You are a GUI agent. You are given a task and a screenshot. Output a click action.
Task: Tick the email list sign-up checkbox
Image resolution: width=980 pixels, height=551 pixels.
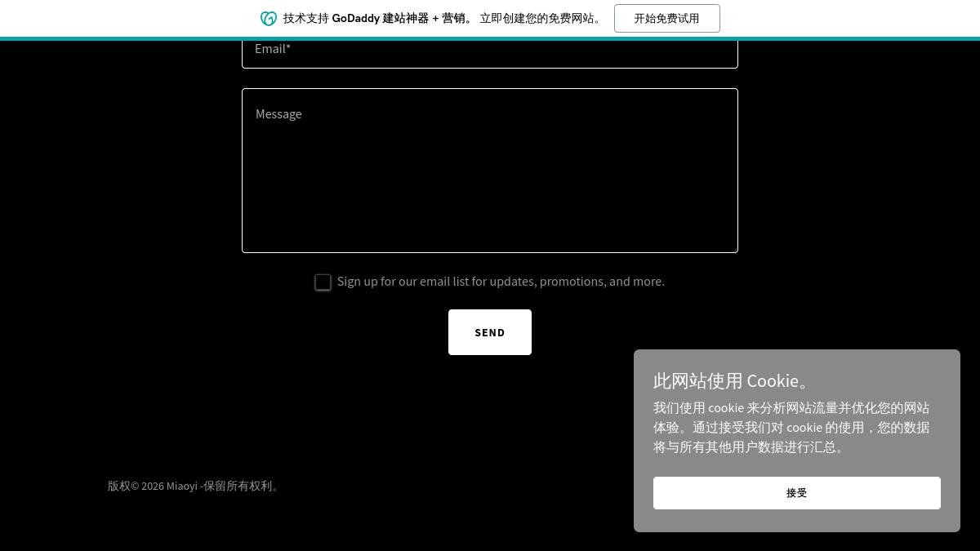[323, 282]
